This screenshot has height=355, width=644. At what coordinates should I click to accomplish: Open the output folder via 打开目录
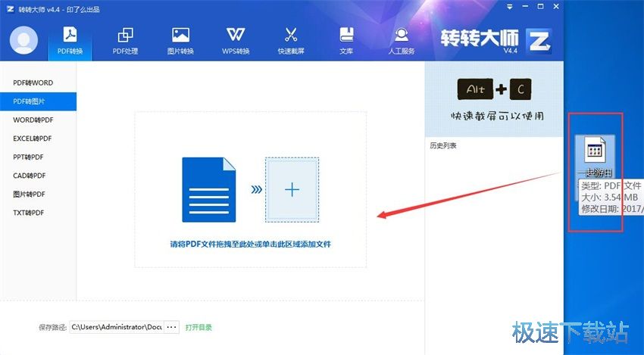199,328
